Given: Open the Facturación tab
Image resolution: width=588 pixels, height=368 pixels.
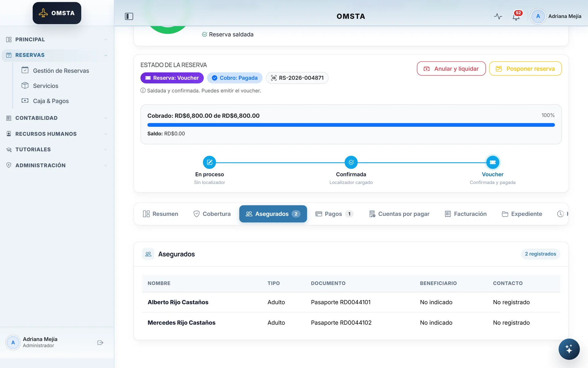Looking at the screenshot, I should [466, 214].
